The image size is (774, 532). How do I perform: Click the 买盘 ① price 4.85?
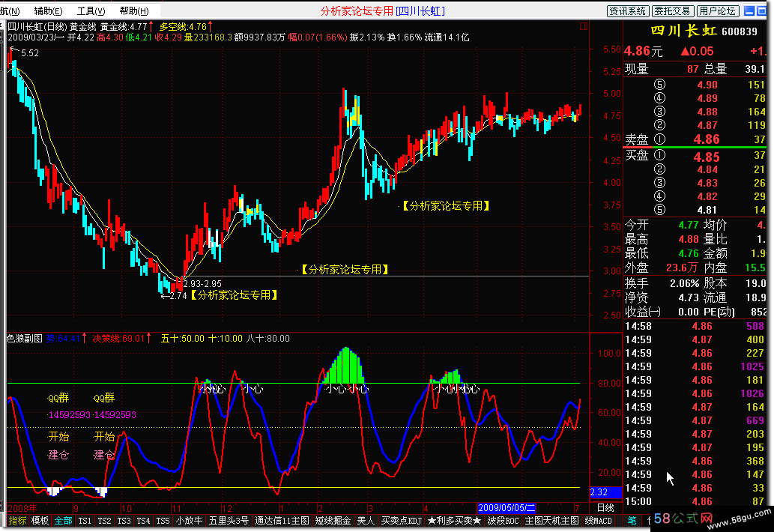(x=707, y=157)
